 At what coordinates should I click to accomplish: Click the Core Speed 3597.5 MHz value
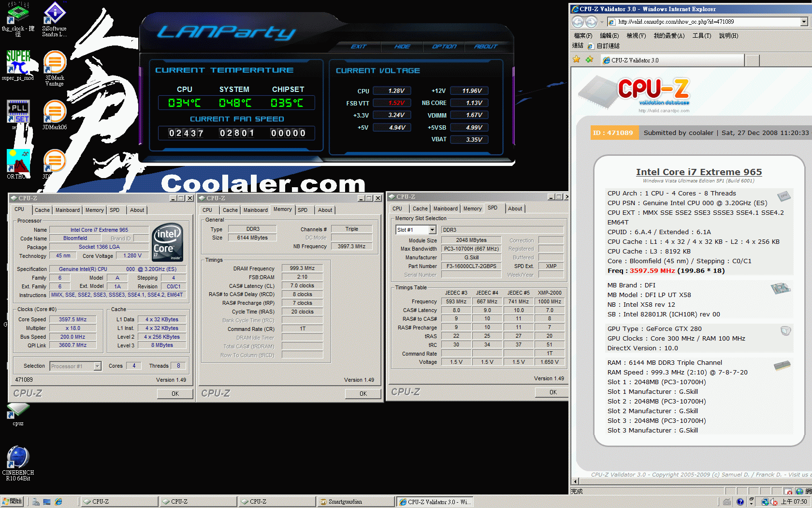click(73, 319)
